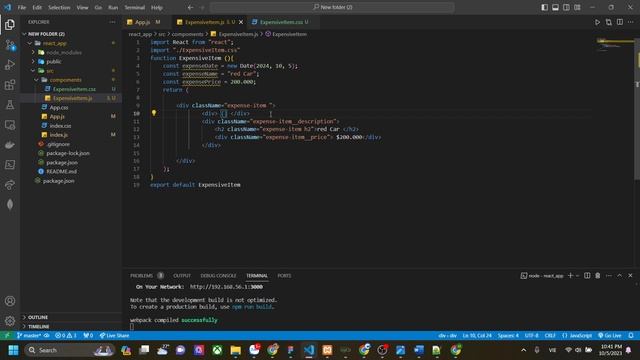640x360 pixels.
Task: Click the taskbar Search box
Action: coord(69,350)
